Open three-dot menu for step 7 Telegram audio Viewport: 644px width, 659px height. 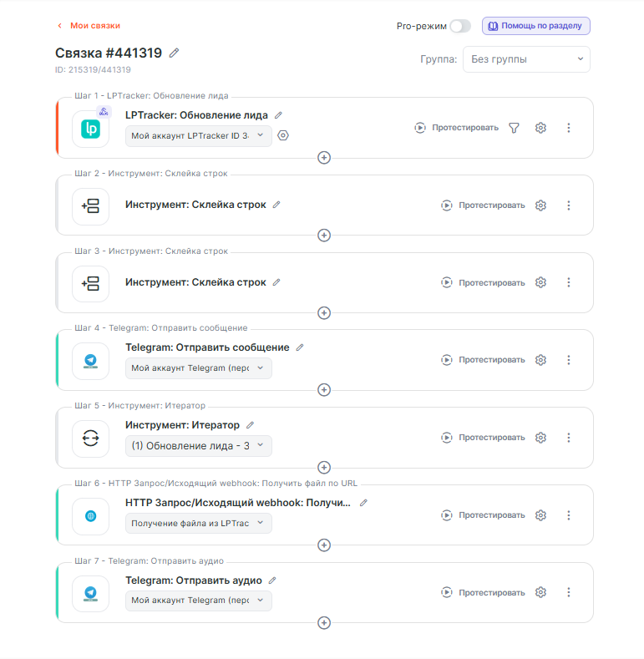569,592
